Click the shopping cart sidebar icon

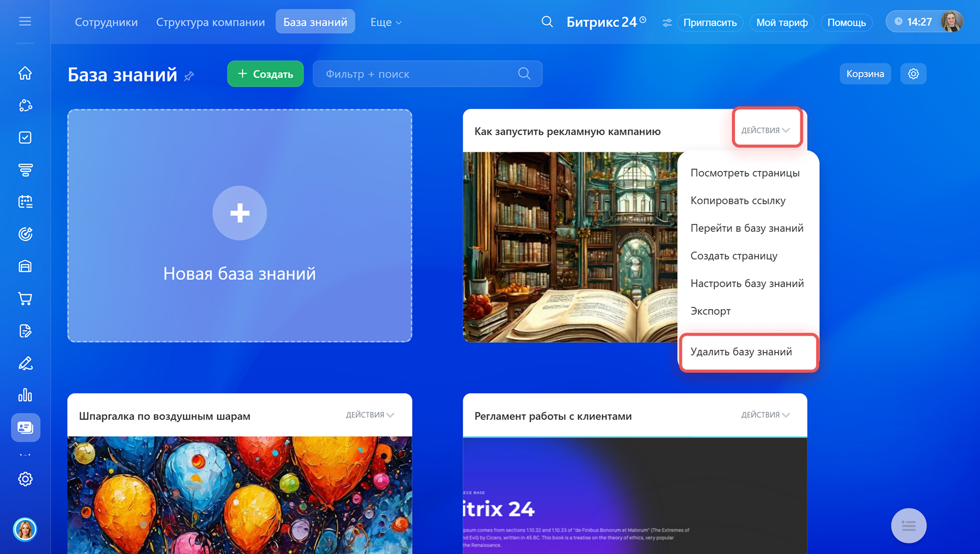click(x=25, y=298)
